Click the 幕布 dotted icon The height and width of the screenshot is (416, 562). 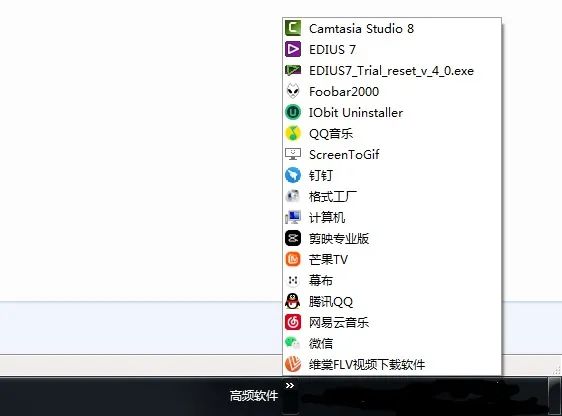point(293,280)
